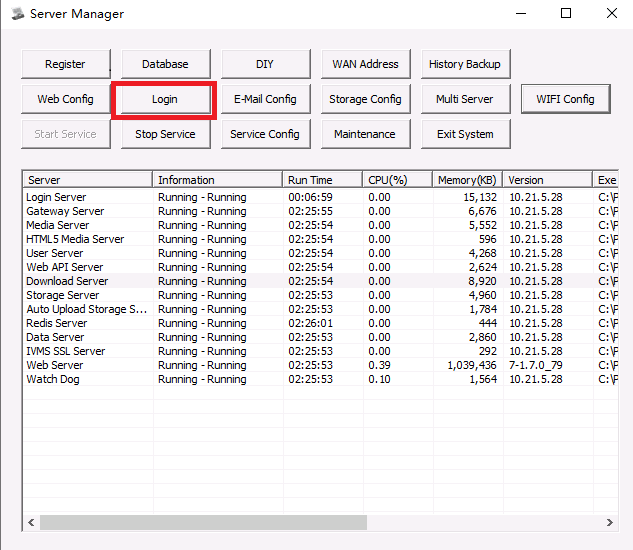633x550 pixels.
Task: Click Information cell of Watch Dog row
Action: 202,379
